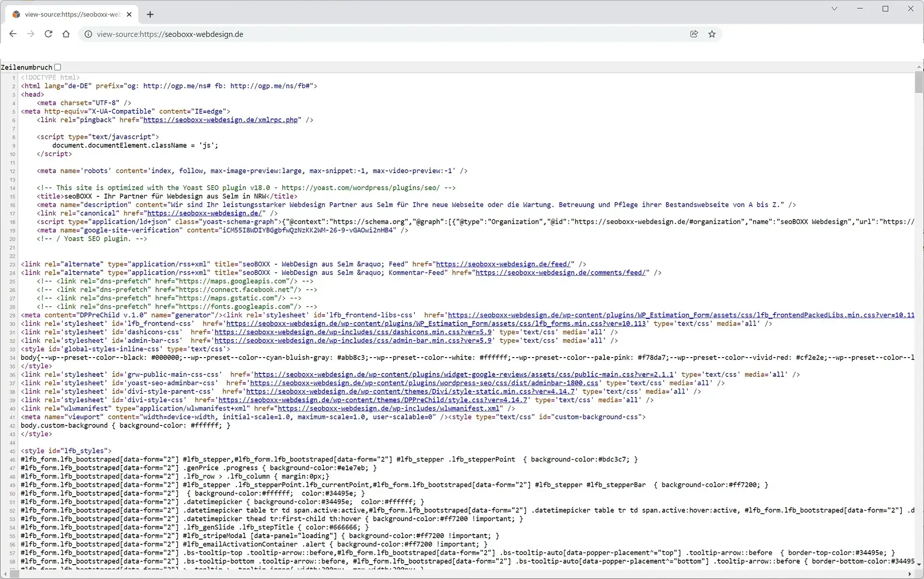
Task: Click the .genPrice .progress CSS line
Action: (x=199, y=468)
